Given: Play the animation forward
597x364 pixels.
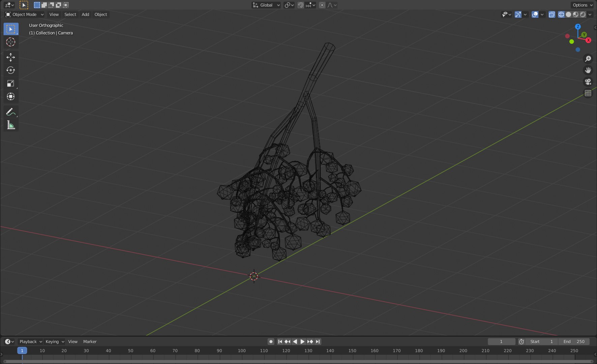Looking at the screenshot, I should 302,341.
